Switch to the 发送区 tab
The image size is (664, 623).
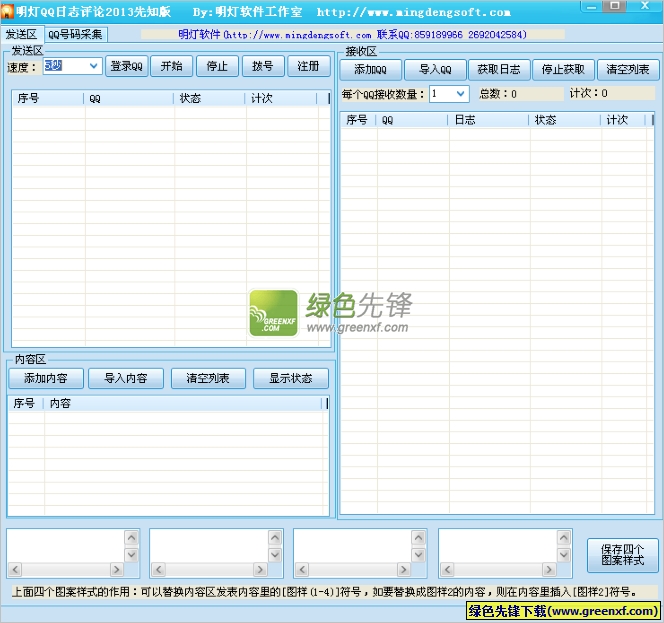pyautogui.click(x=22, y=34)
